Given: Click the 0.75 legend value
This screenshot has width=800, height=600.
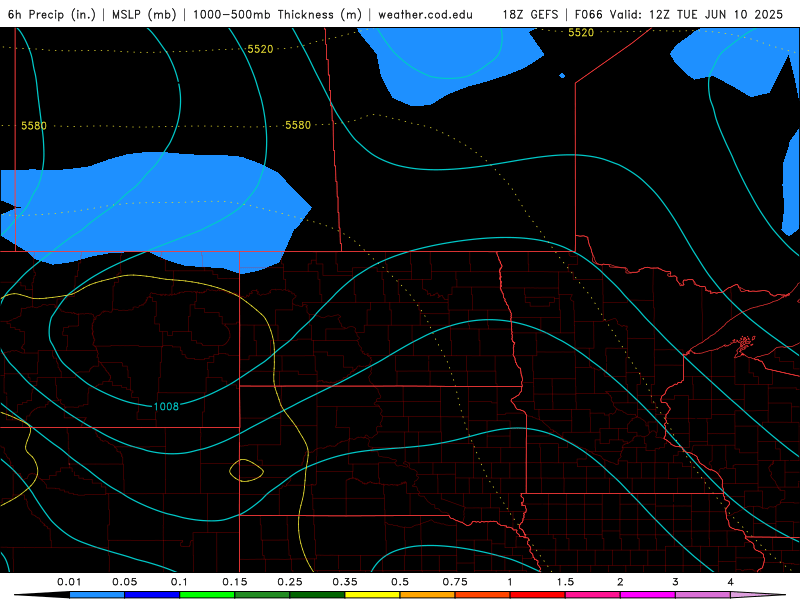Looking at the screenshot, I should click(455, 582).
